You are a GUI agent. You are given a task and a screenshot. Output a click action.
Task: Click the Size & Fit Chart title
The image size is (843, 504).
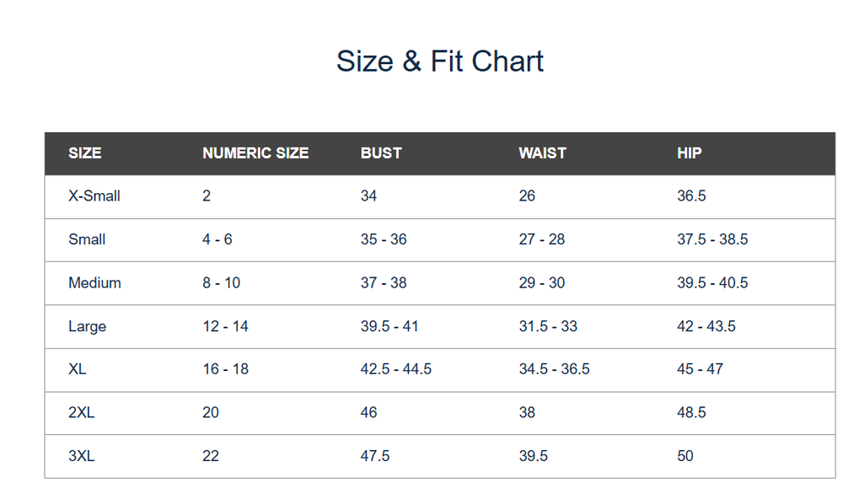pos(439,62)
